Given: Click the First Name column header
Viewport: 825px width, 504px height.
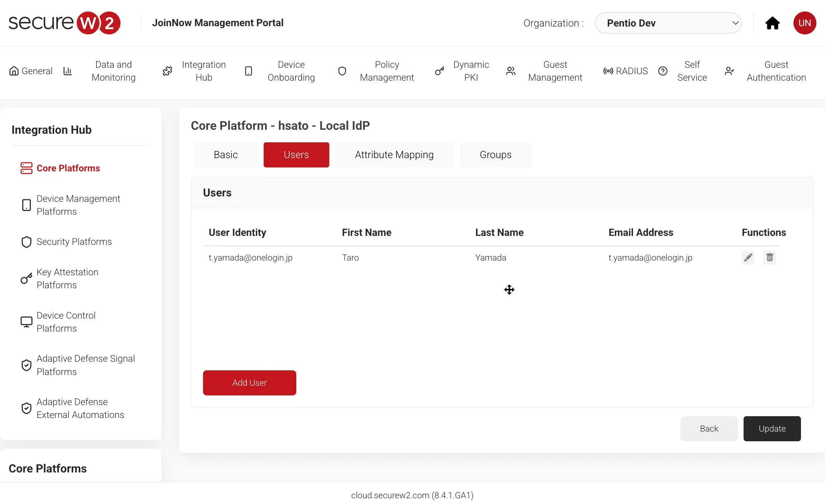Looking at the screenshot, I should pyautogui.click(x=367, y=233).
